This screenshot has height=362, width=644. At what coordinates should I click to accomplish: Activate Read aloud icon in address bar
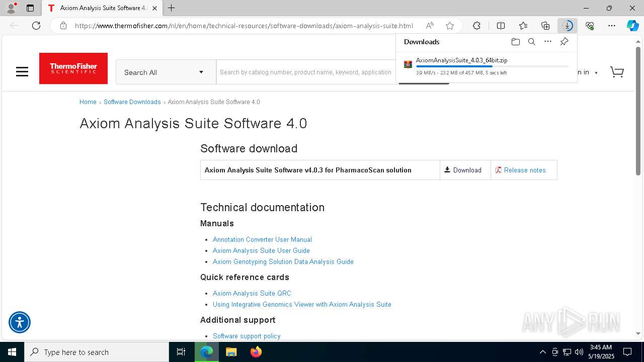click(x=430, y=26)
